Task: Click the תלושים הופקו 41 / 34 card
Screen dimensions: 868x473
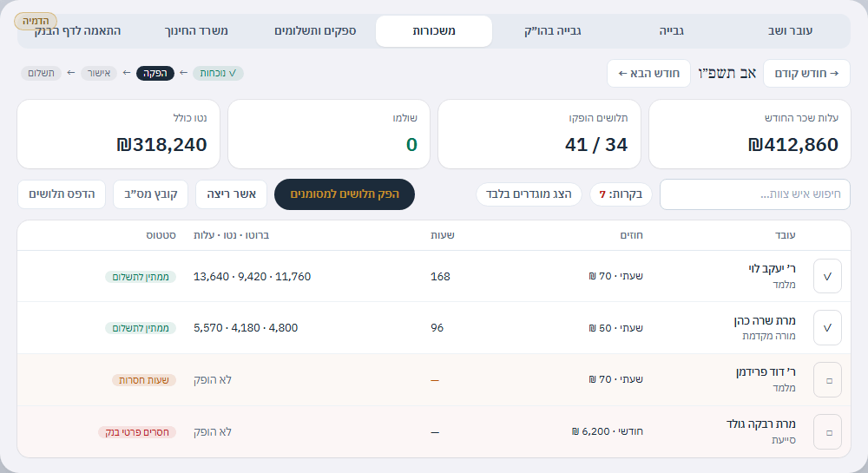Action: pos(539,134)
